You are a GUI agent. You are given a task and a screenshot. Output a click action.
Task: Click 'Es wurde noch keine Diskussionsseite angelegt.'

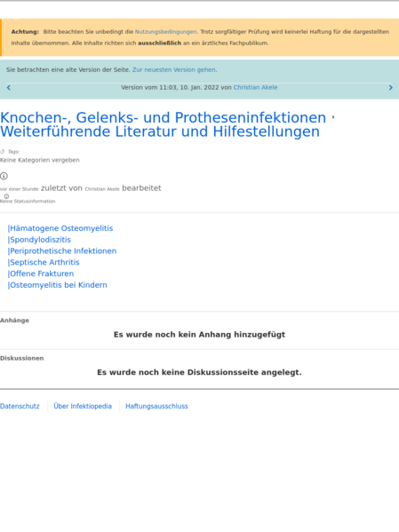pos(199,372)
